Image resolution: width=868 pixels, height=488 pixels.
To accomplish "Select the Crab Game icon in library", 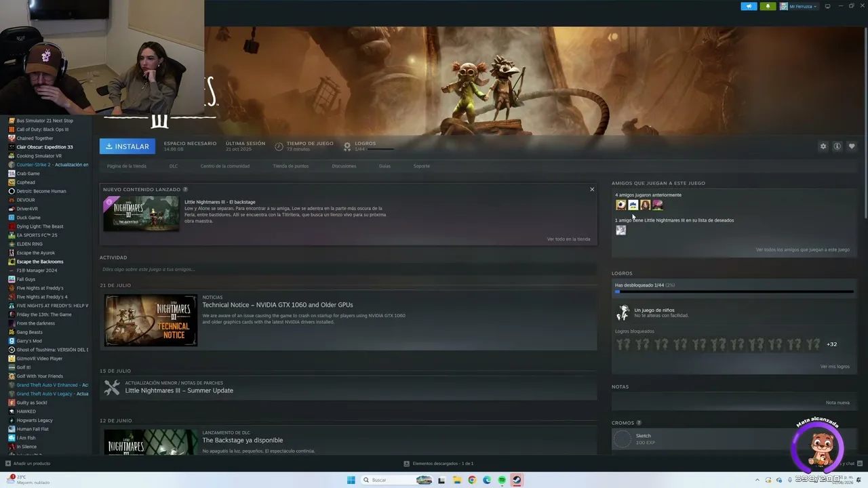I will pyautogui.click(x=12, y=174).
